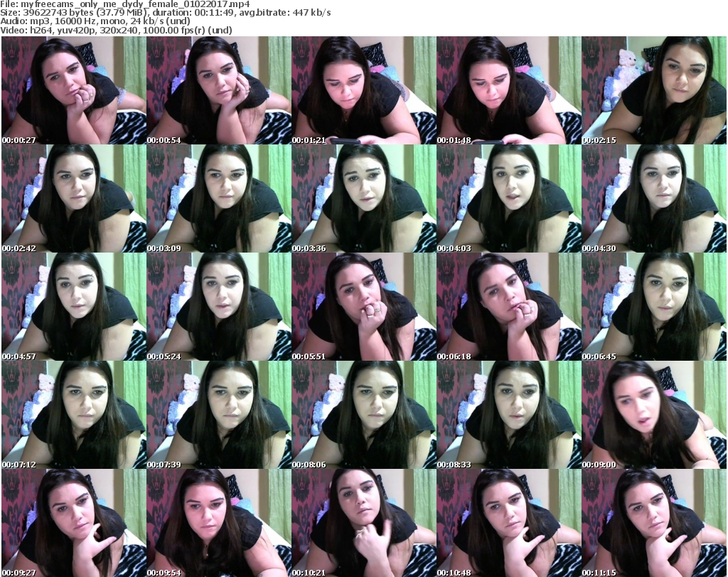Select the thumbnail stamped 00:05:24

[219, 307]
